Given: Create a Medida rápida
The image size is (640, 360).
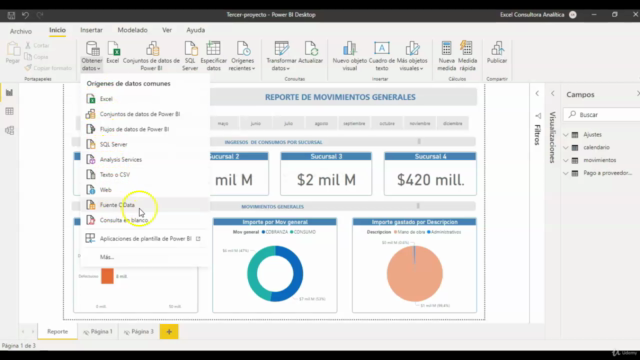Looking at the screenshot, I should (x=467, y=56).
